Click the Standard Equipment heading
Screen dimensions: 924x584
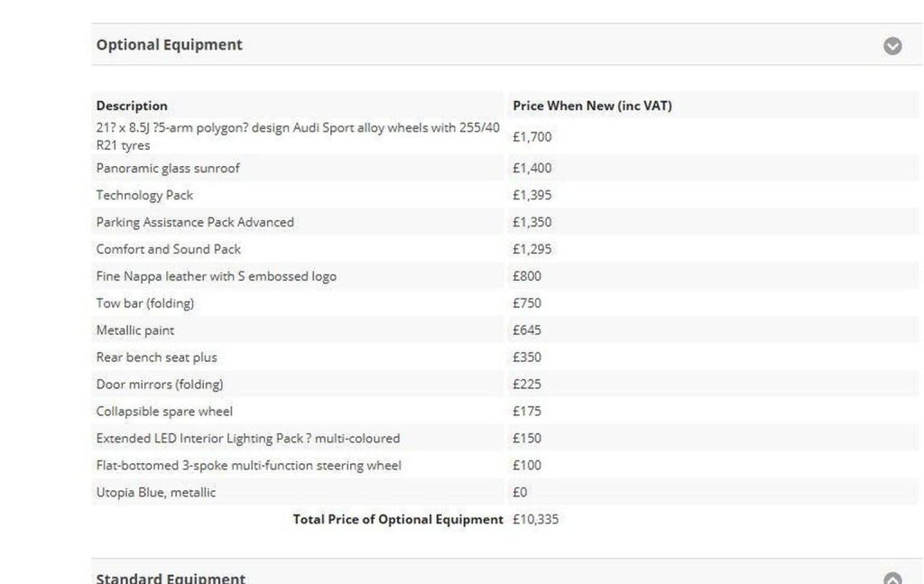point(171,578)
